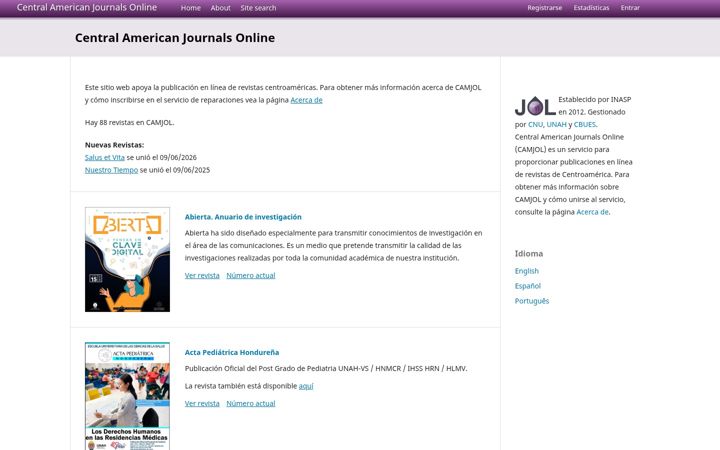
Task: Click Entrar to log in
Action: (x=630, y=8)
